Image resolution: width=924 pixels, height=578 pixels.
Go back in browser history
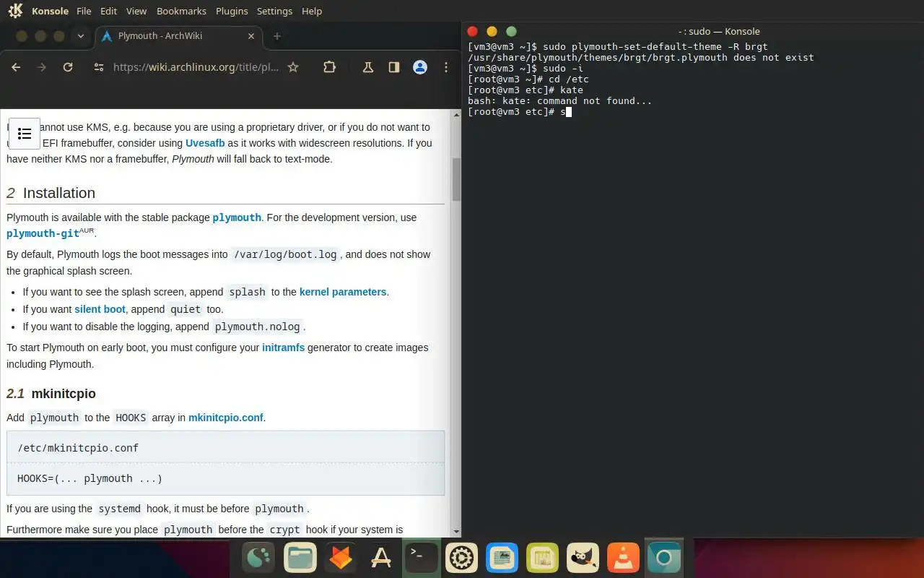(16, 67)
